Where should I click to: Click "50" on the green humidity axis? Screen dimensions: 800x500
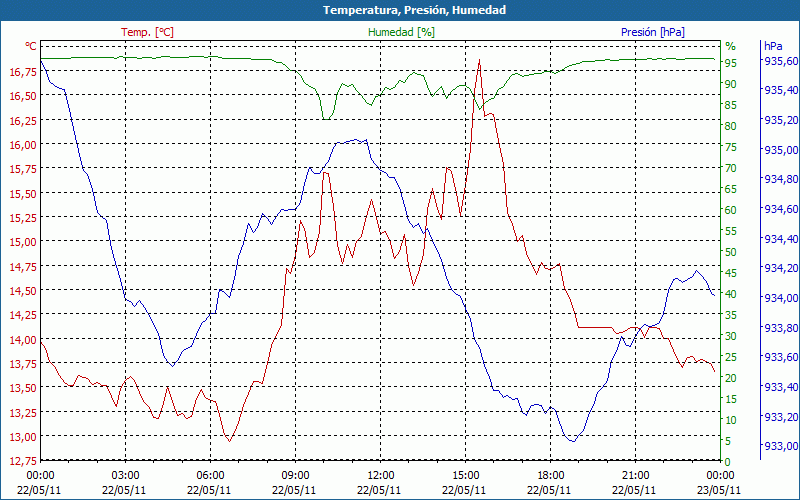pos(731,252)
